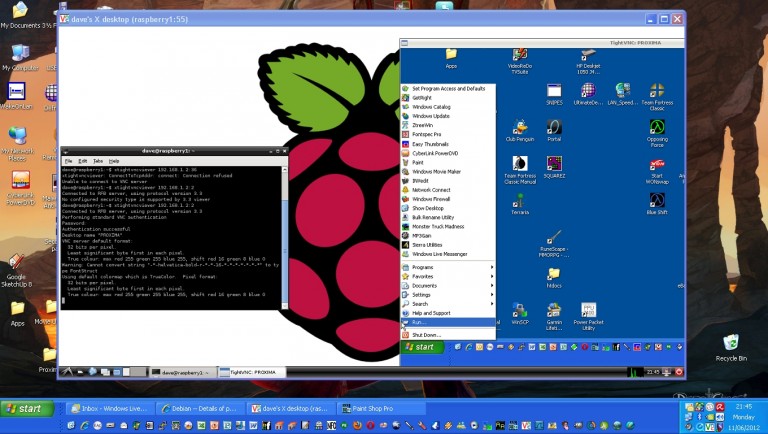The width and height of the screenshot is (768, 434).
Task: Open Help and Support menu entry
Action: click(x=448, y=313)
